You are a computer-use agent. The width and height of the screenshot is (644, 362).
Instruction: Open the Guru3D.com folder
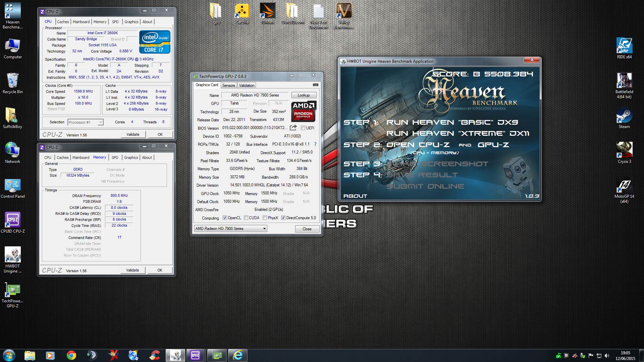pyautogui.click(x=293, y=13)
